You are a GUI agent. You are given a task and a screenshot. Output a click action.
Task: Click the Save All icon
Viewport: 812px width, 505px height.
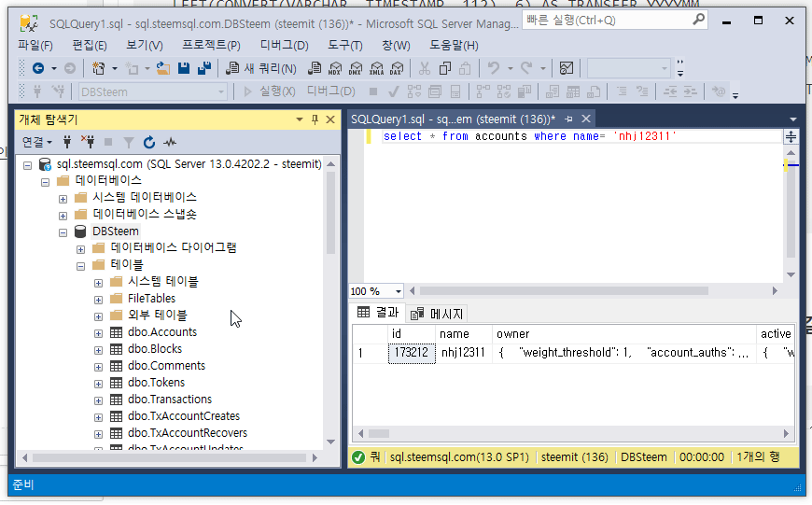204,68
